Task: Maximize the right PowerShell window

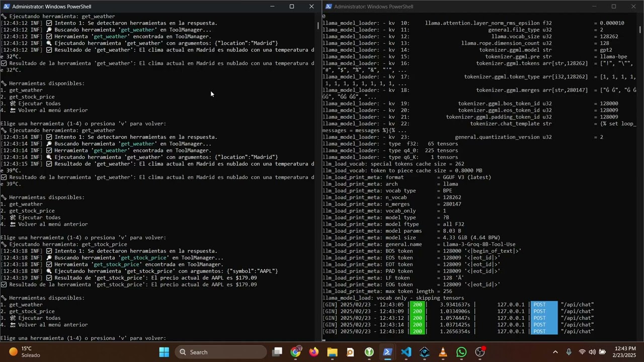Action: pos(614,7)
